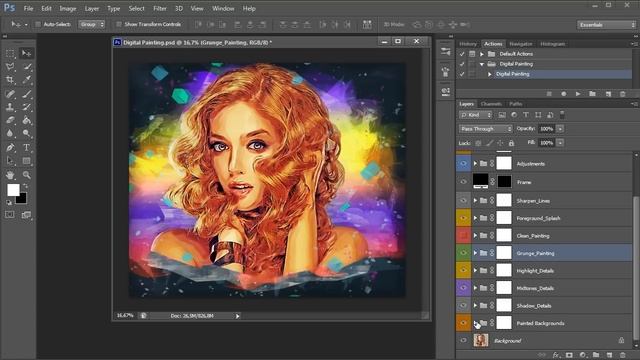640x360 pixels.
Task: Open the Image menu
Action: (x=68, y=8)
